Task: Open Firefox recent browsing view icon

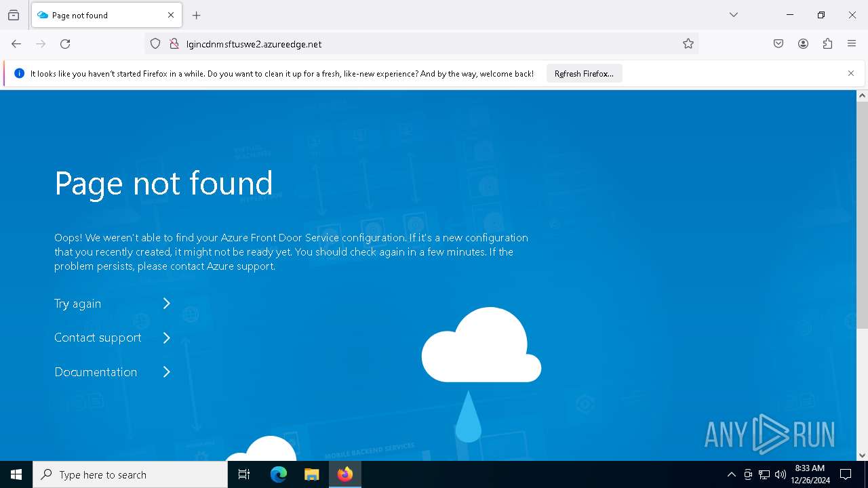Action: (x=14, y=15)
